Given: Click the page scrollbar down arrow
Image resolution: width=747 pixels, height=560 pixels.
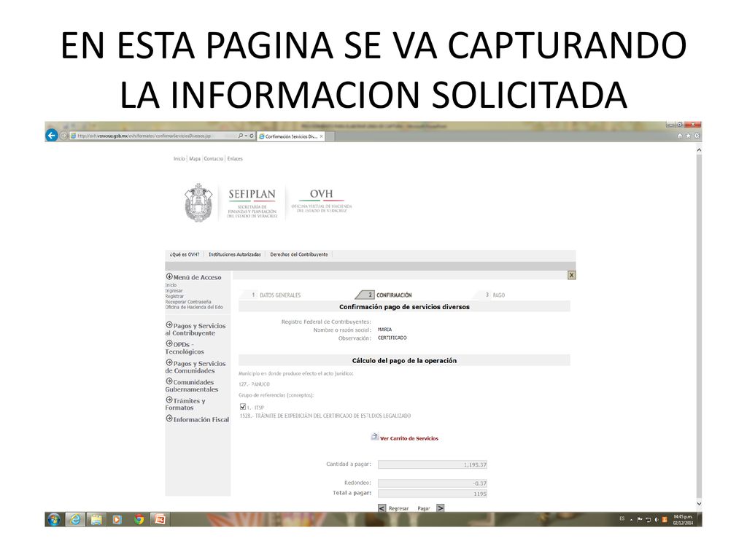Looking at the screenshot, I should click(x=699, y=504).
